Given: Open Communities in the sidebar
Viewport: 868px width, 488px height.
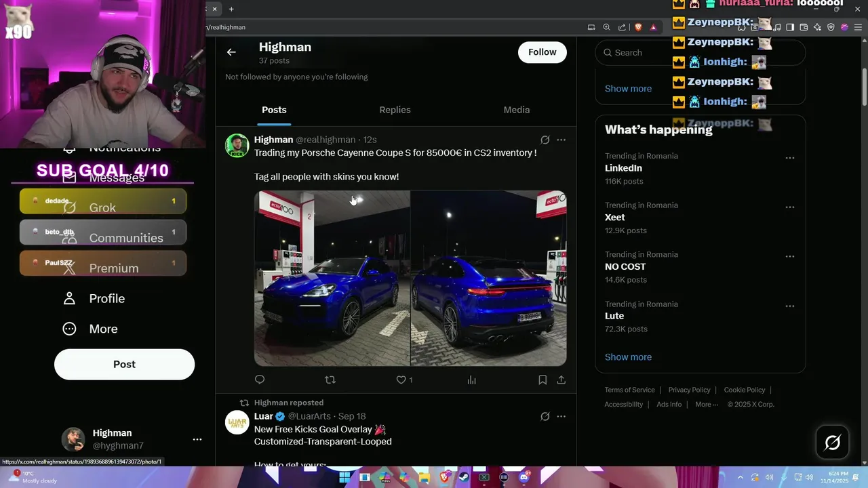Looking at the screenshot, I should pos(112,238).
